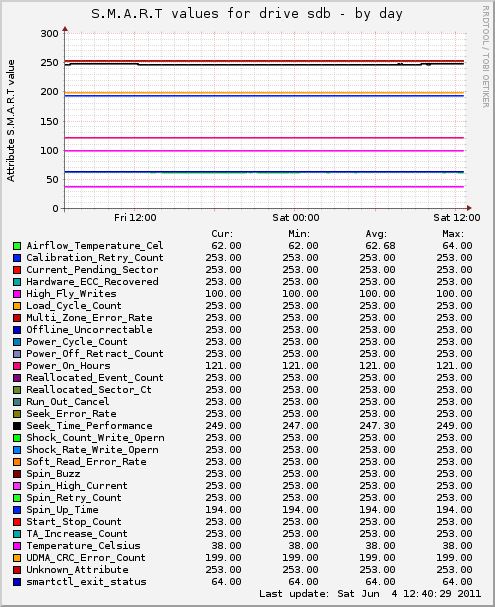
Task: Click the Sat 00:00 time axis label
Action: (x=296, y=218)
